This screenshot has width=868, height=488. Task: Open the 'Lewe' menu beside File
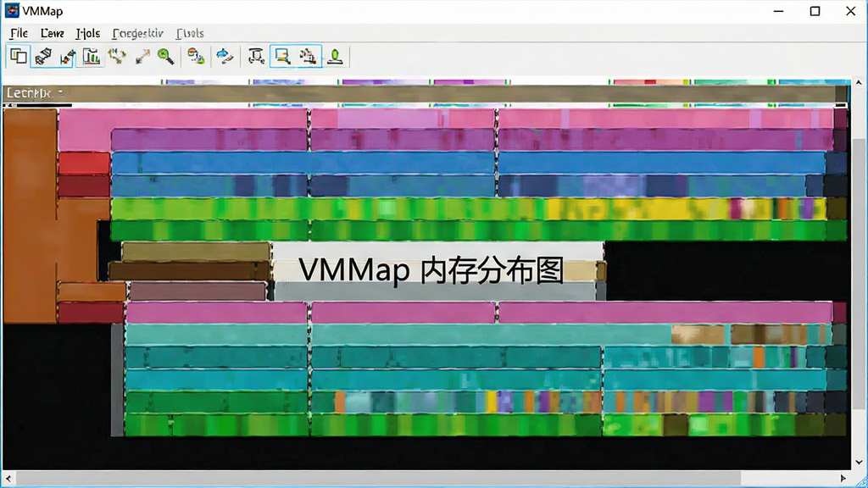click(52, 33)
